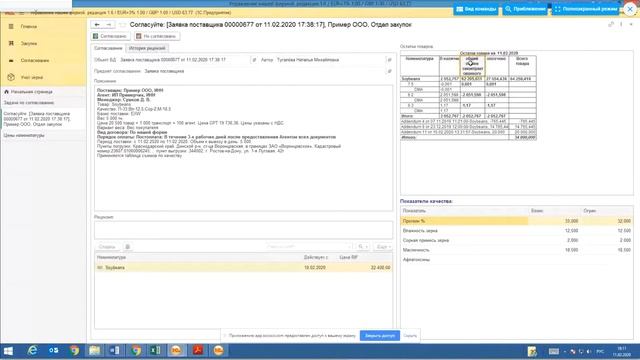Click the forward navigation arrow

109,25
